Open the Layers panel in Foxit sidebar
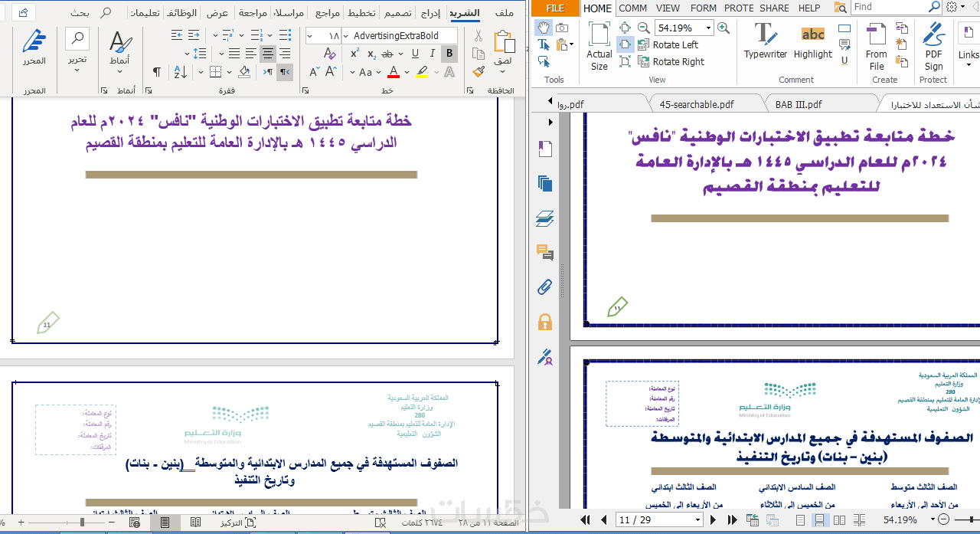980x534 pixels. [x=545, y=218]
